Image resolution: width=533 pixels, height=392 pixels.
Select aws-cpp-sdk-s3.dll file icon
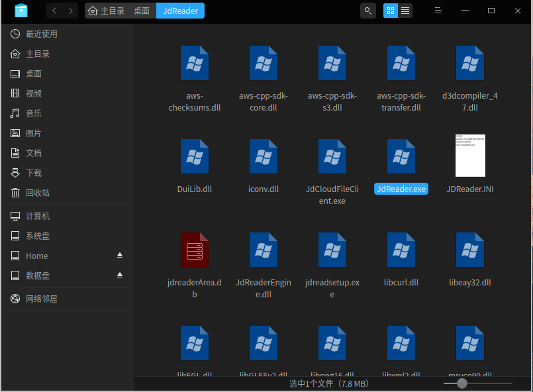332,63
